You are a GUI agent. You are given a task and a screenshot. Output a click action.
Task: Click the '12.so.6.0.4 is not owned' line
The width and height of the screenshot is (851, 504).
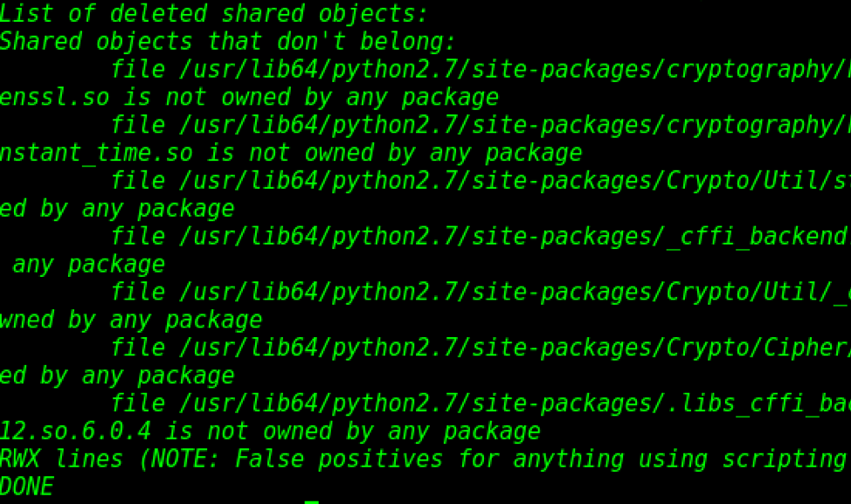270,432
